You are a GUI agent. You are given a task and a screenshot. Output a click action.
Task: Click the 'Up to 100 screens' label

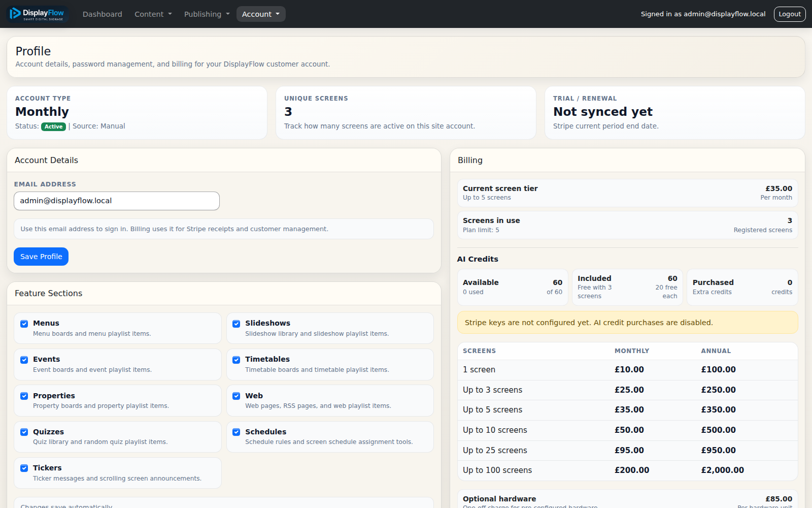pos(497,470)
